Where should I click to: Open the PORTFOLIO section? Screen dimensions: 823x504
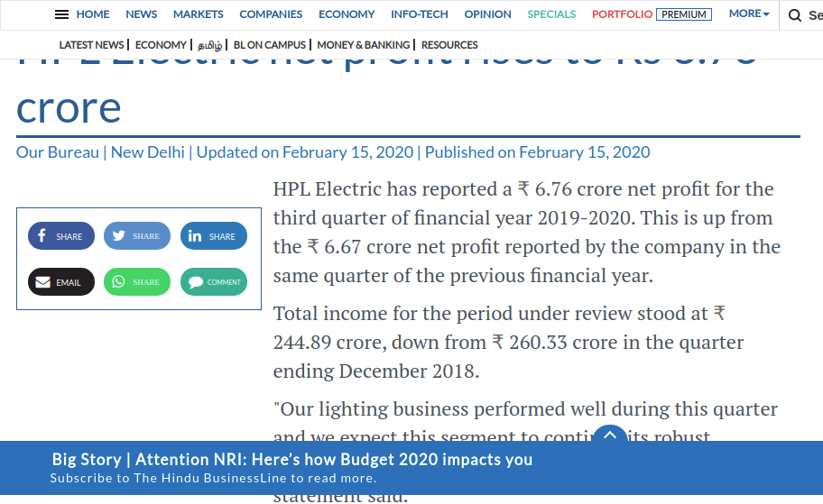[622, 14]
